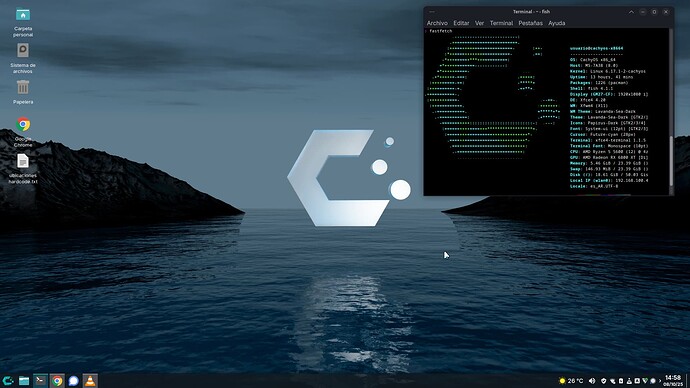Click the Shell: fish 4.1.1 line
This screenshot has height=388, width=690.
591,88
